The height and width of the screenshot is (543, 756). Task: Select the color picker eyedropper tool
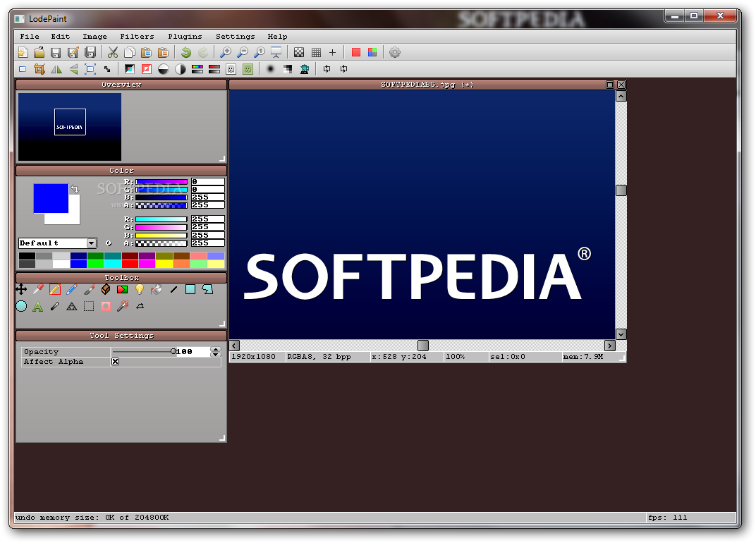tap(38, 289)
